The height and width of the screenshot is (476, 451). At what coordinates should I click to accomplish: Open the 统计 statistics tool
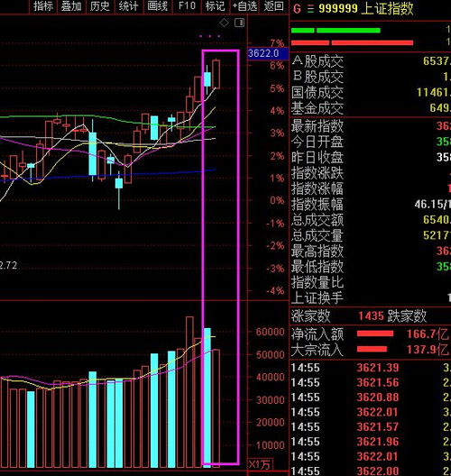[128, 6]
